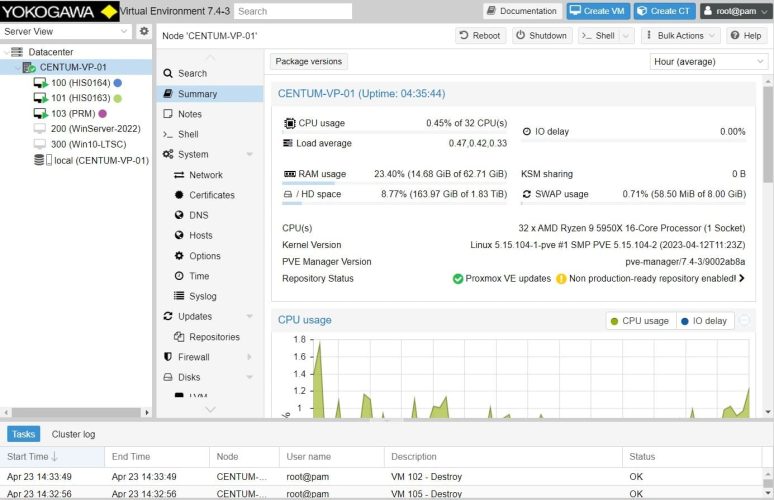Click the Proxmox VE updates green check icon
The height and width of the screenshot is (500, 774).
458,279
